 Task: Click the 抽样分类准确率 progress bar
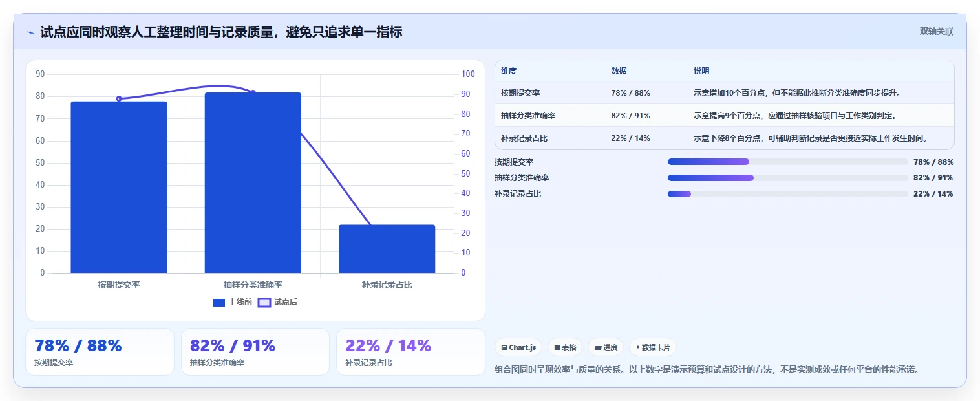point(788,178)
